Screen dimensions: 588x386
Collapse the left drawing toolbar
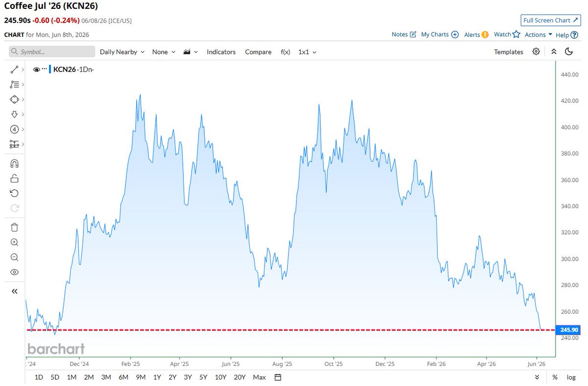[14, 291]
